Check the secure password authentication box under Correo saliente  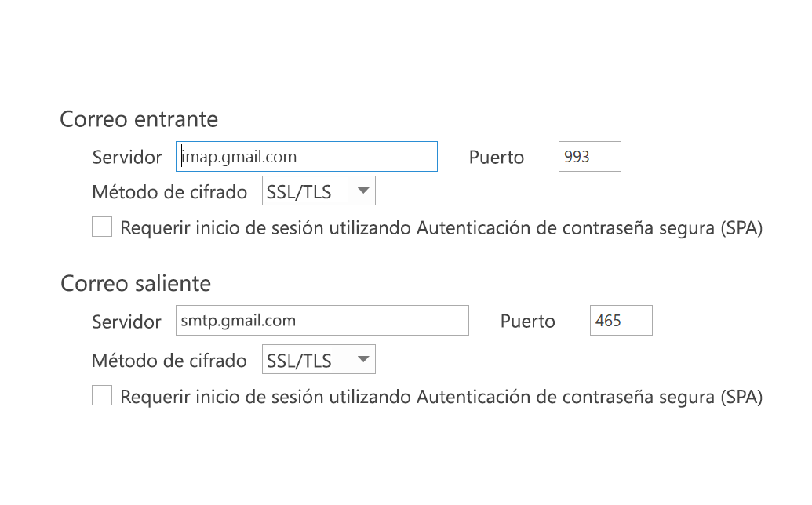pos(101,395)
